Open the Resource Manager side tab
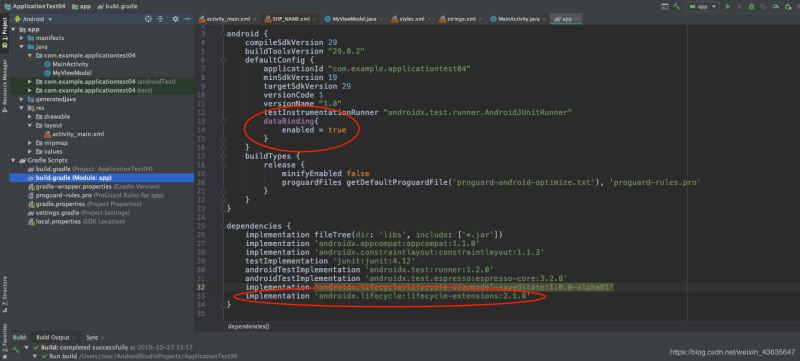Image resolution: width=800 pixels, height=361 pixels. tap(5, 85)
